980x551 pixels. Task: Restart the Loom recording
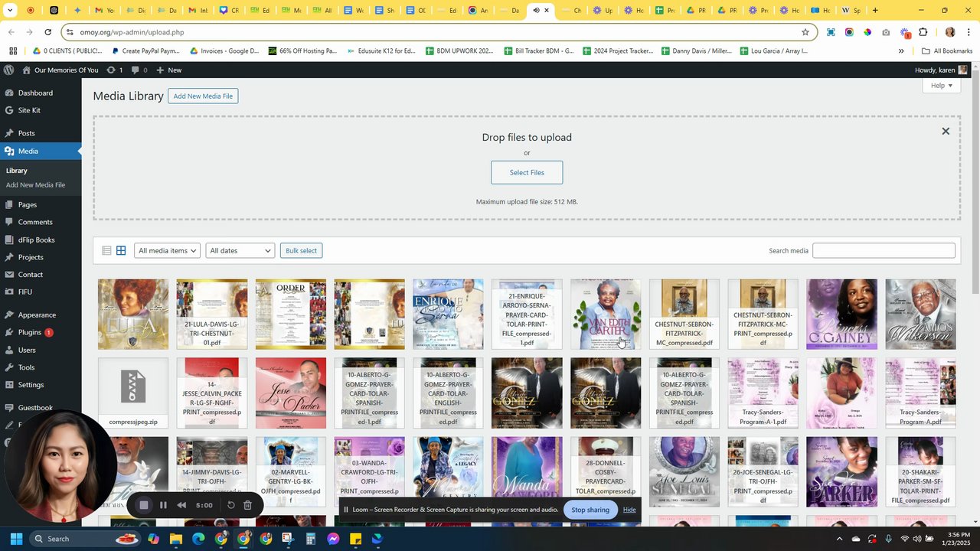[230, 505]
